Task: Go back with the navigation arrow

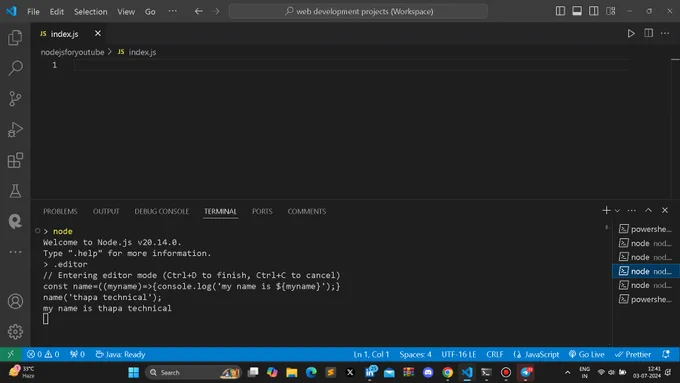Action: [199, 11]
